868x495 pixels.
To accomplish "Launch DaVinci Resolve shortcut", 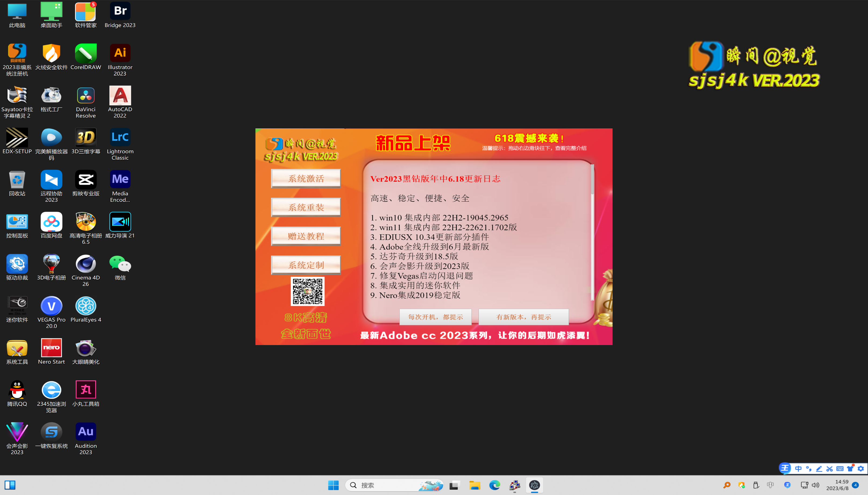I will coord(86,102).
